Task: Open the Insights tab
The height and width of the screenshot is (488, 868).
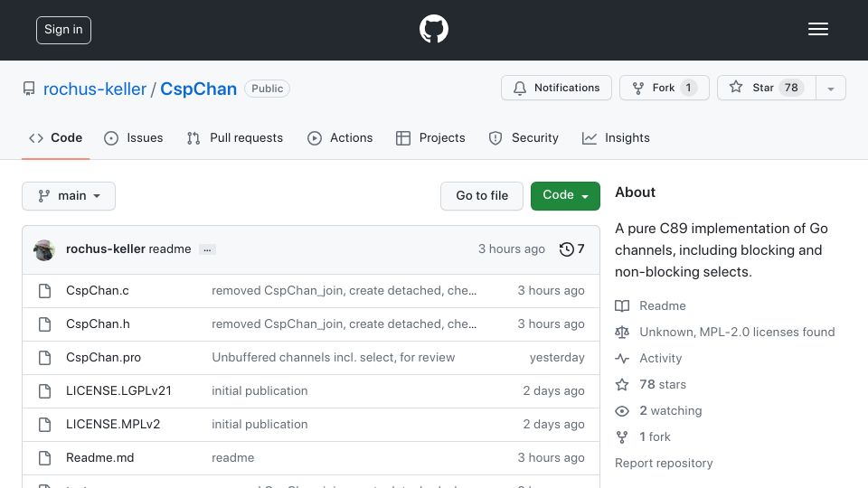Action: pyautogui.click(x=616, y=137)
